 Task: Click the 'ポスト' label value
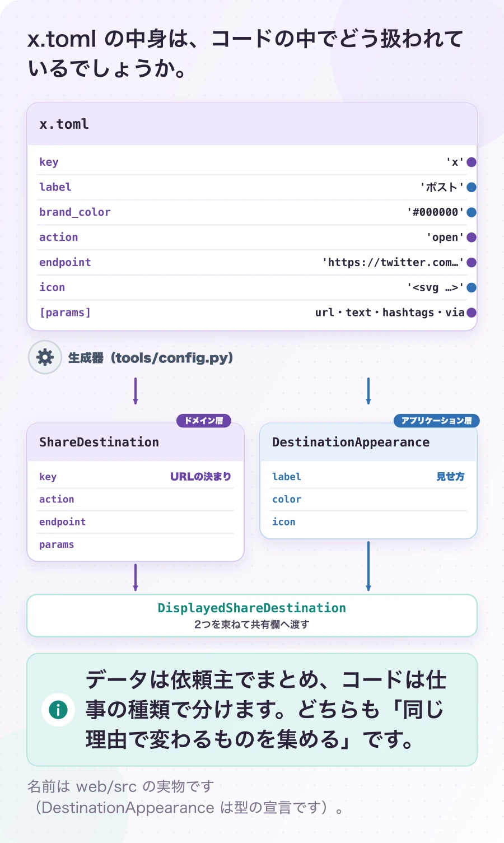point(442,187)
